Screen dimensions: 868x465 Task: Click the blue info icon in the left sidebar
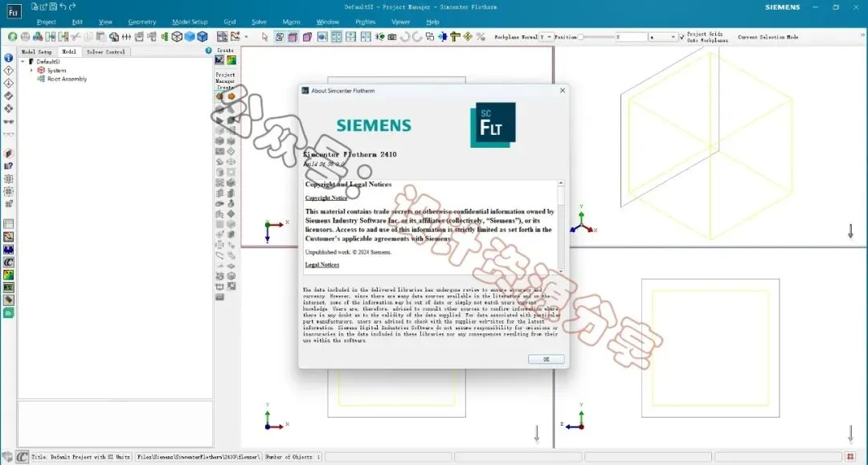[x=8, y=58]
